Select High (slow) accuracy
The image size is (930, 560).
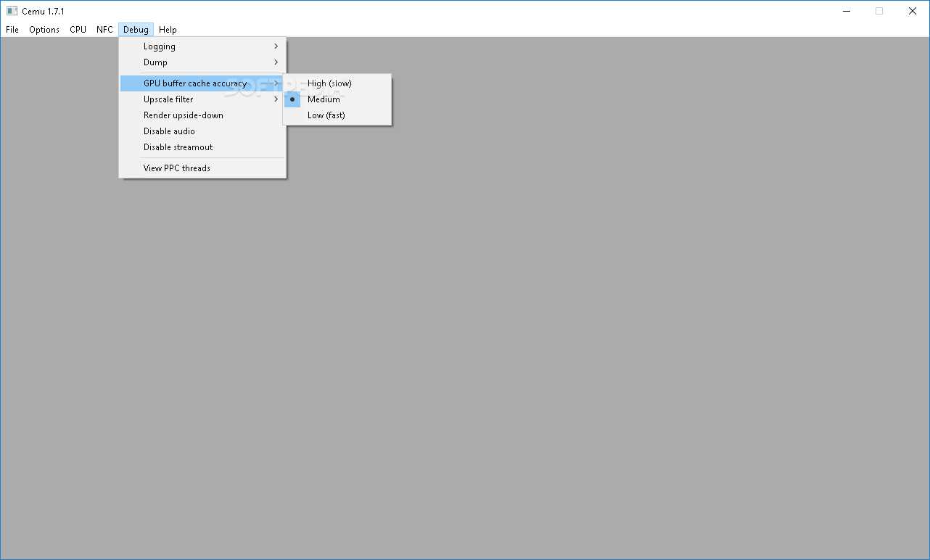pos(337,83)
